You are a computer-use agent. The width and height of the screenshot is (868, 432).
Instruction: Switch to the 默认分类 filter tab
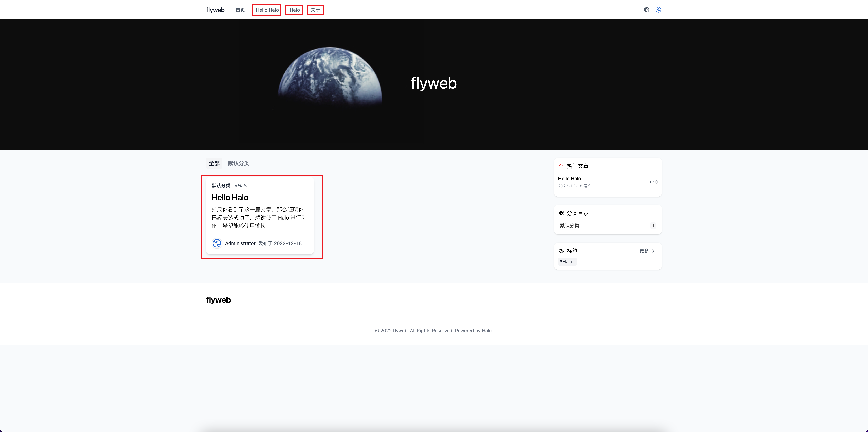(238, 163)
